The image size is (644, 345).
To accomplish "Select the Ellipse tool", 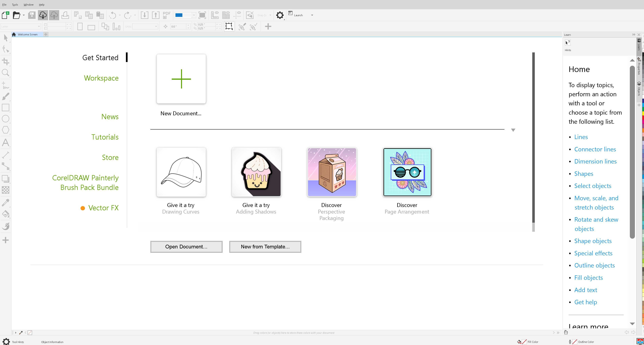I will pyautogui.click(x=6, y=119).
